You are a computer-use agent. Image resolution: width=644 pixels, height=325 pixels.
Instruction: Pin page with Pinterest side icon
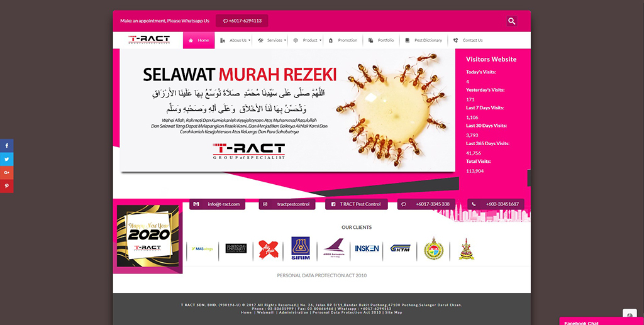point(6,186)
